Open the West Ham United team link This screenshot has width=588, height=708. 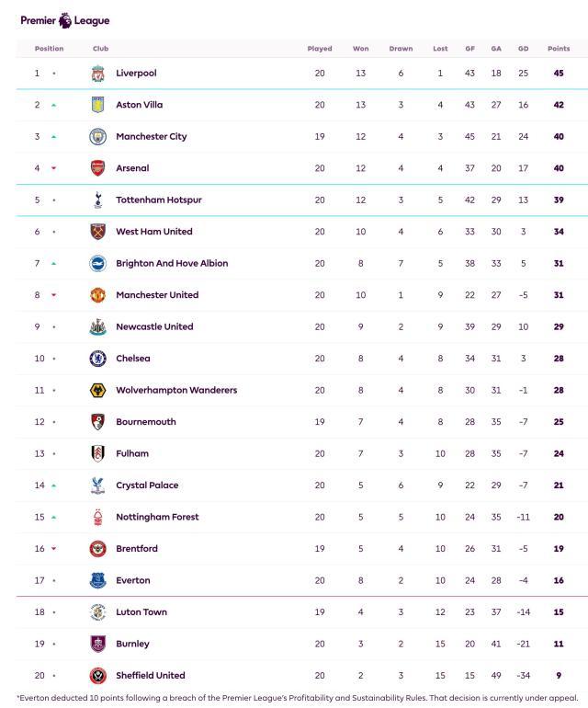[153, 232]
